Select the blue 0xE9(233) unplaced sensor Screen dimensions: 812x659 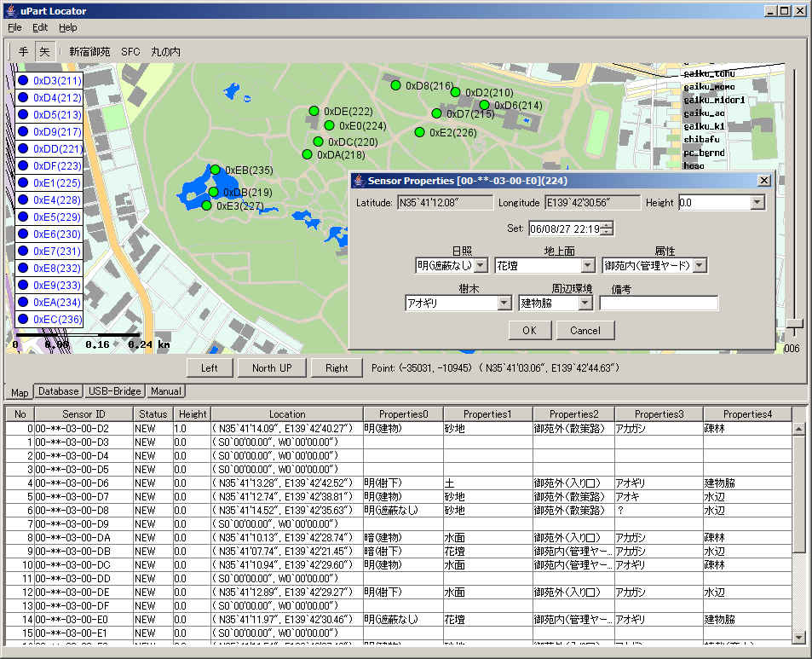point(23,285)
